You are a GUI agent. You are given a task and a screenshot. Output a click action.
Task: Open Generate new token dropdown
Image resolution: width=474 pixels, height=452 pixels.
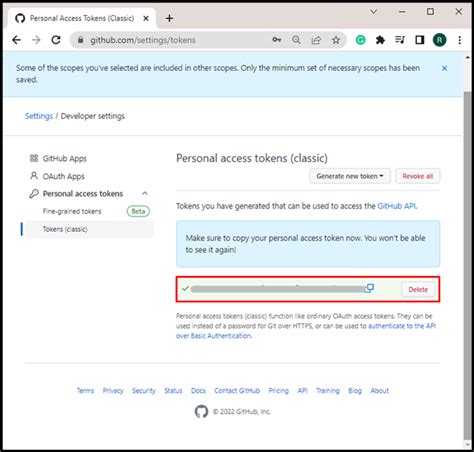tap(350, 176)
